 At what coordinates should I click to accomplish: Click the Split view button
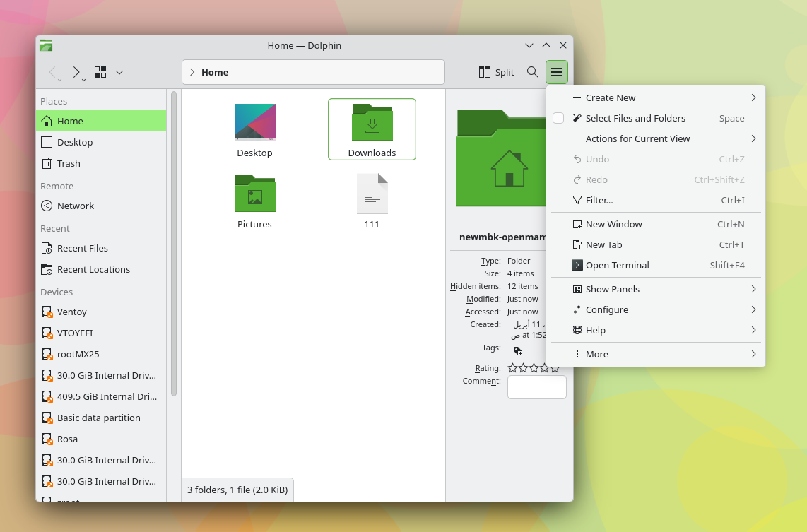tap(496, 72)
